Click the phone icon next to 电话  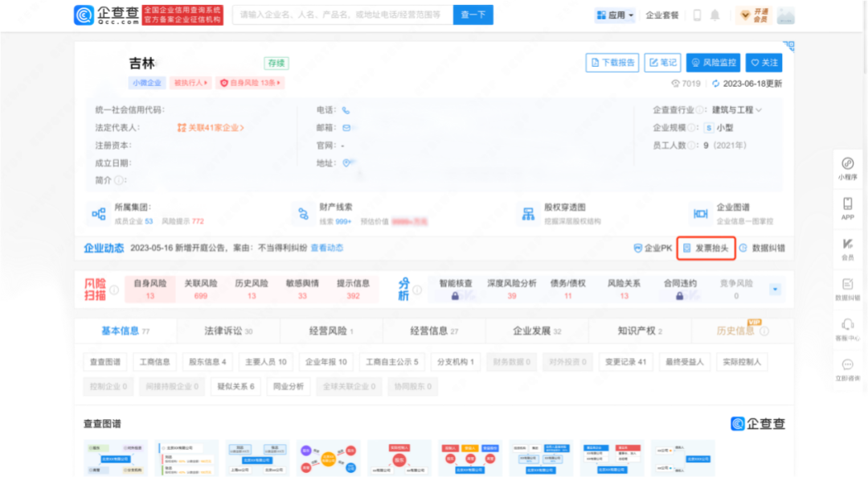346,110
